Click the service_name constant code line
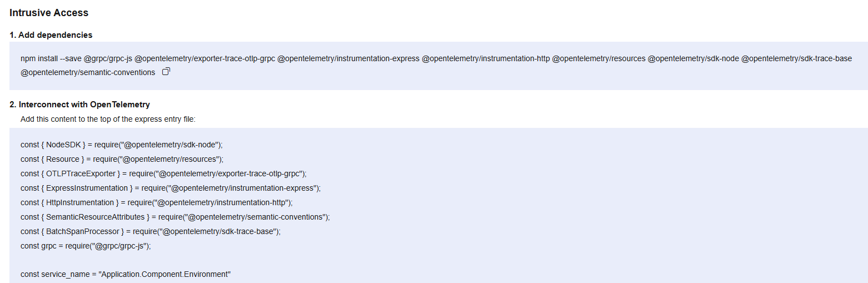The height and width of the screenshot is (283, 868). coord(126,275)
